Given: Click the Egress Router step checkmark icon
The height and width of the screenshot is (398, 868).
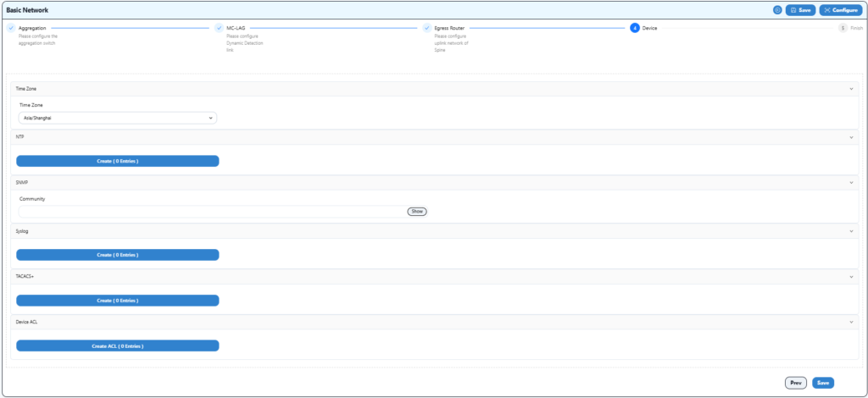Looking at the screenshot, I should pos(427,28).
